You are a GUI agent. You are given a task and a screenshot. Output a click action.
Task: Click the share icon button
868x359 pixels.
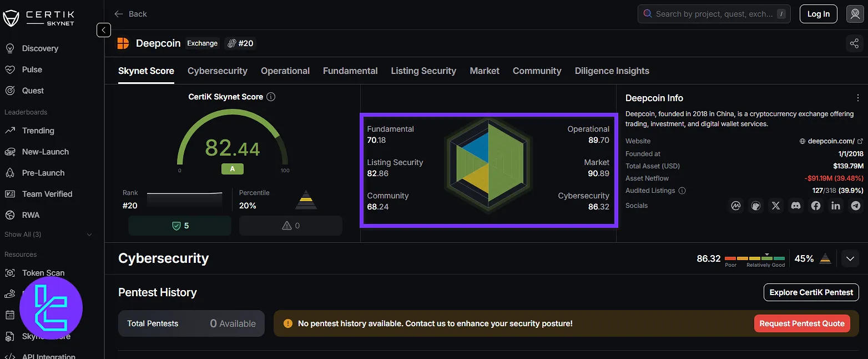coord(854,43)
